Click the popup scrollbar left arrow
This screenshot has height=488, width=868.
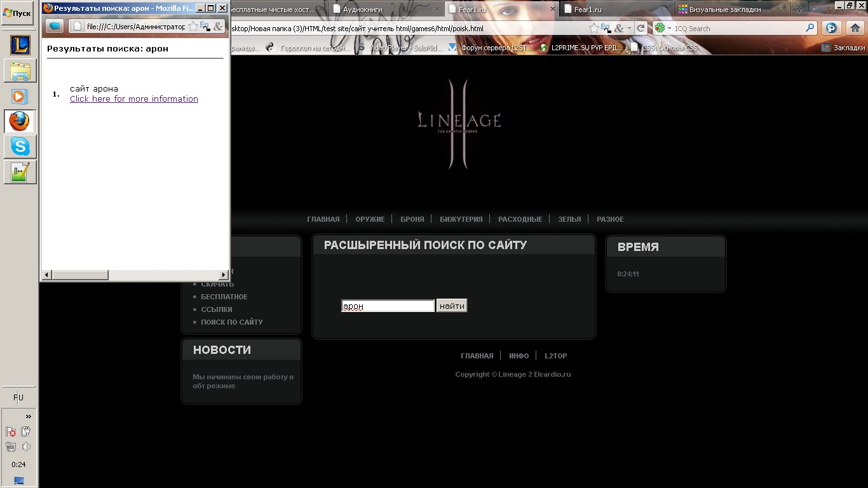(47, 274)
